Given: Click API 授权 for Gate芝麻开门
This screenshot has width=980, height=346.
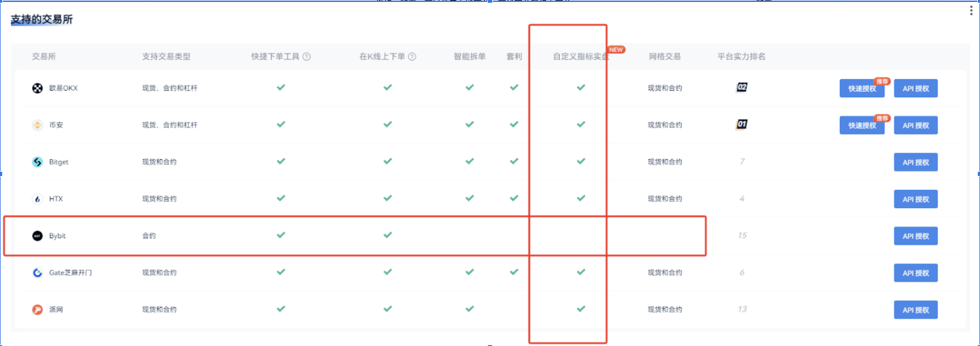Looking at the screenshot, I should click(916, 273).
